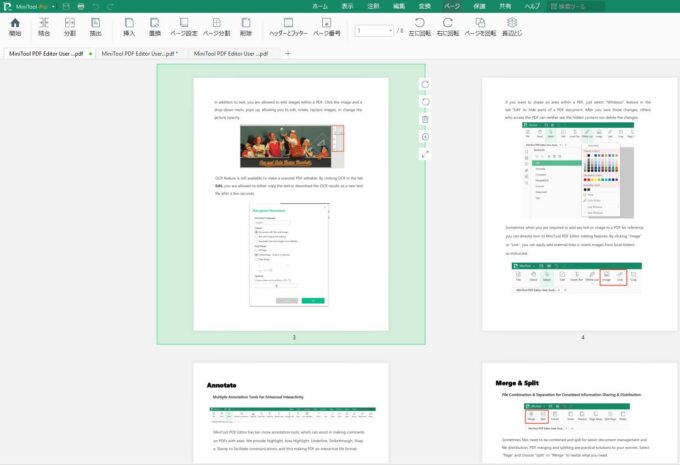Click the rightmost ribbon tool with stacked-pages icon
This screenshot has width=680, height=465.
pos(512,27)
